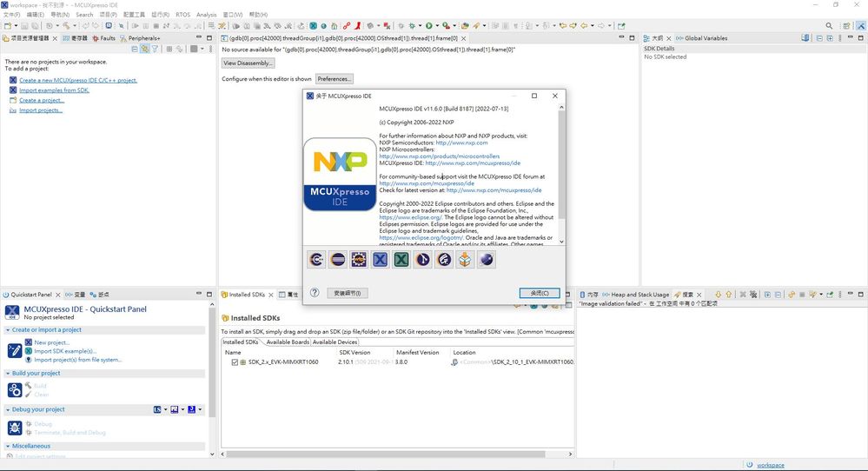Click the New project icon in Quickstart Panel
868x471 pixels.
28,342
